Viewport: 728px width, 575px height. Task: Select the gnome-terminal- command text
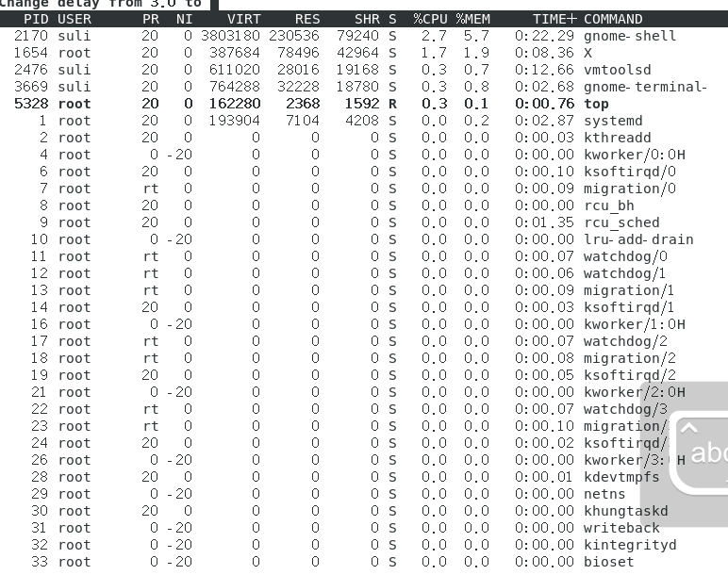click(645, 87)
